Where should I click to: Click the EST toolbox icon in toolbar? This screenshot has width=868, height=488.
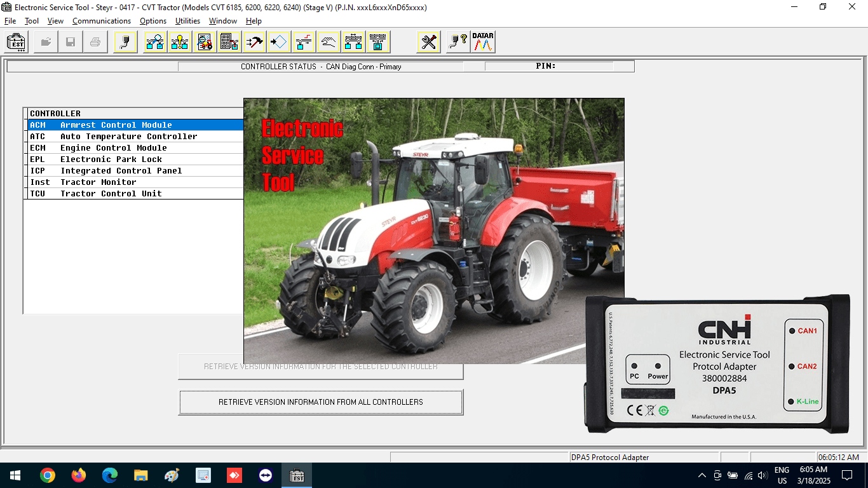click(16, 43)
